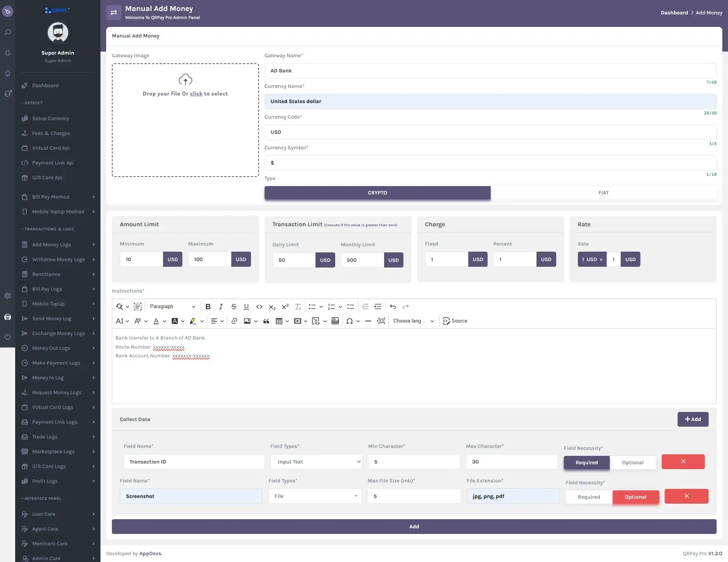Screen dimensions: 728x562
Task: Set Screenshot field as Optional
Action: 635,497
